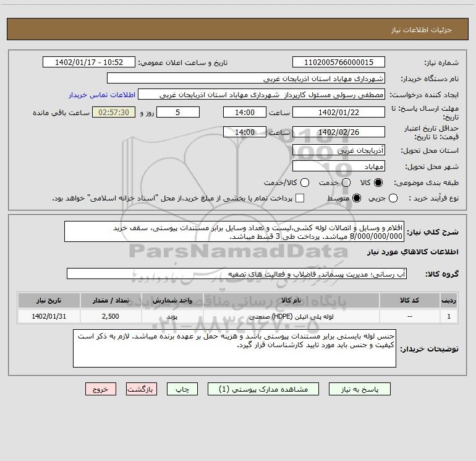Click the نام دستگاه خریدار field
The image size is (476, 461).
[x=246, y=79]
